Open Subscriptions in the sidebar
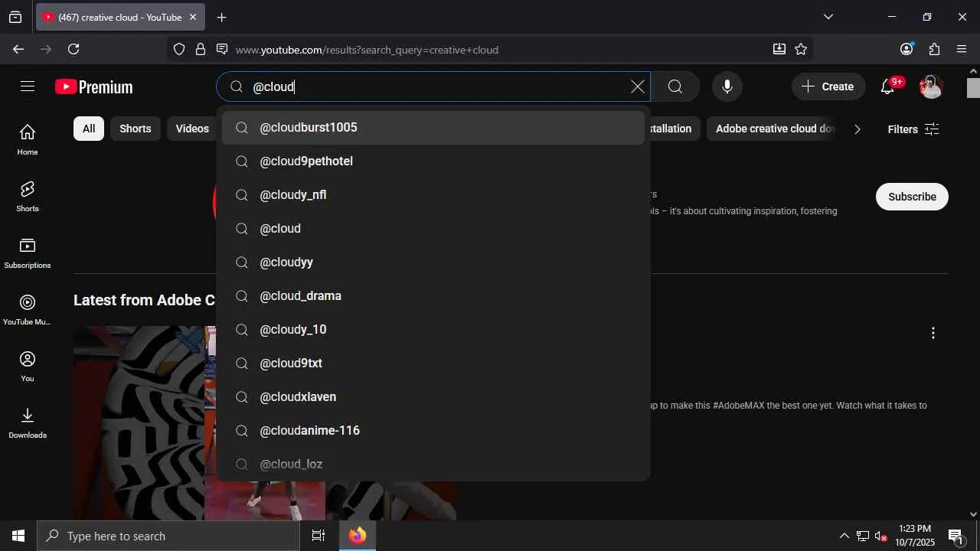Viewport: 980px width, 551px height. (28, 253)
